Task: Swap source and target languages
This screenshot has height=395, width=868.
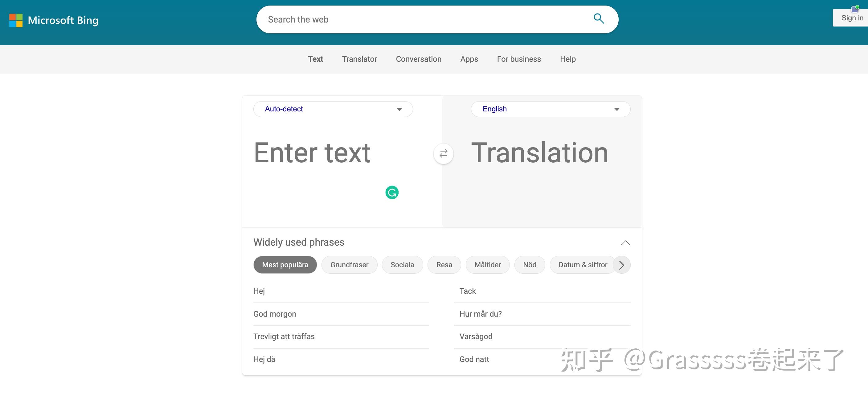Action: click(443, 154)
